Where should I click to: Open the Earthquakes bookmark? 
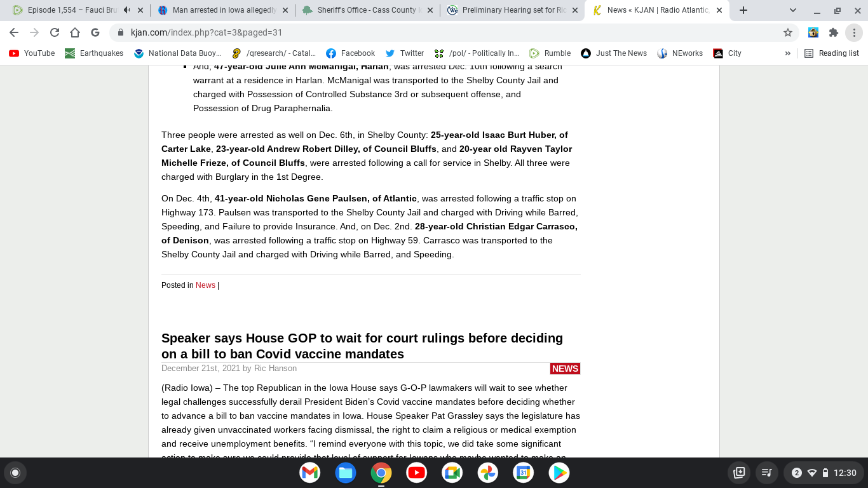[94, 53]
